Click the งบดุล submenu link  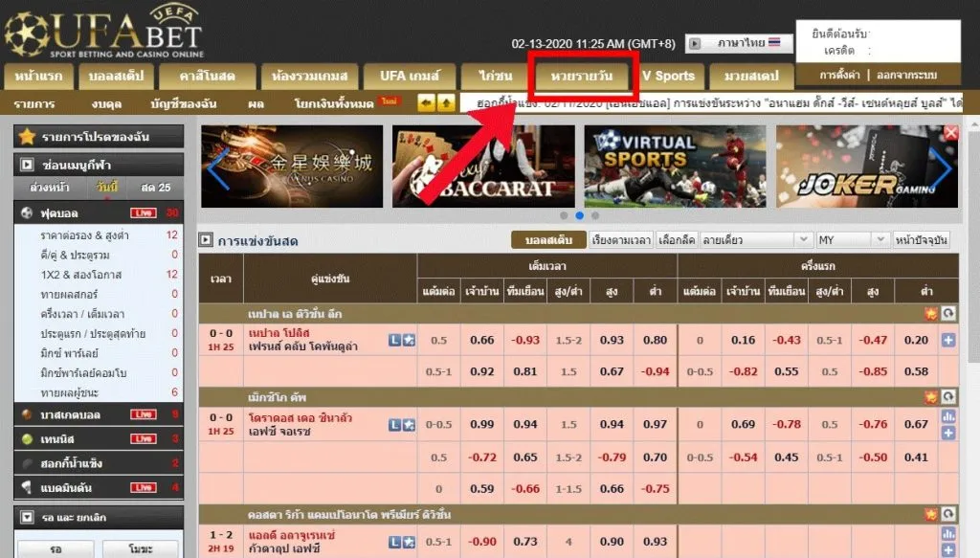(106, 103)
